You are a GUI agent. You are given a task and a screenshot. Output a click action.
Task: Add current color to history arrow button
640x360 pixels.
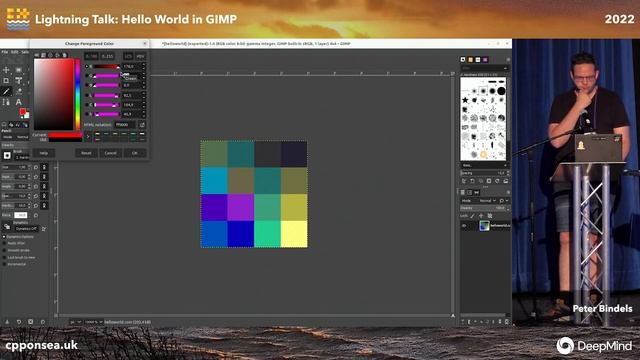[88, 137]
